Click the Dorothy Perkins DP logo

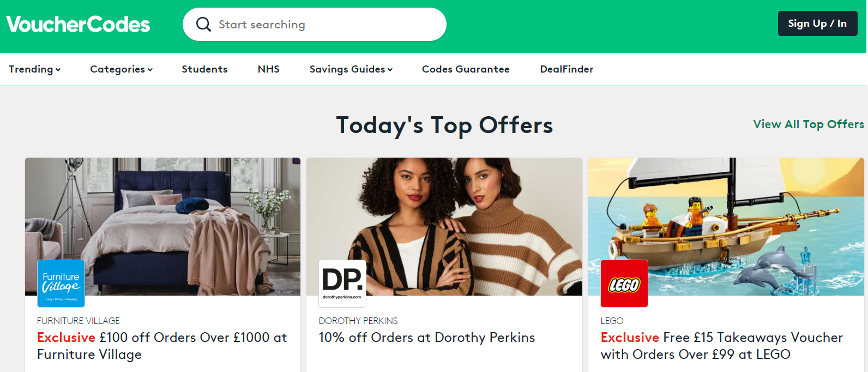342,283
